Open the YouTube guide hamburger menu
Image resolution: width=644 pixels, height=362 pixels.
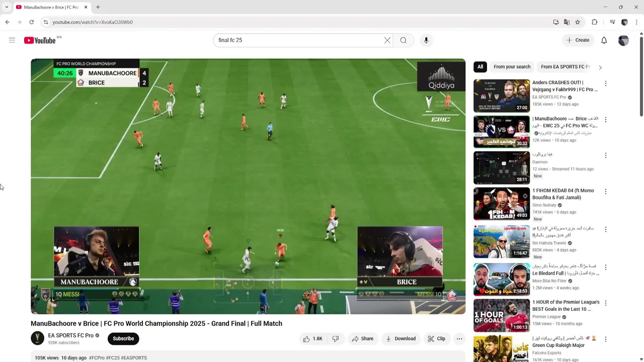coord(12,40)
